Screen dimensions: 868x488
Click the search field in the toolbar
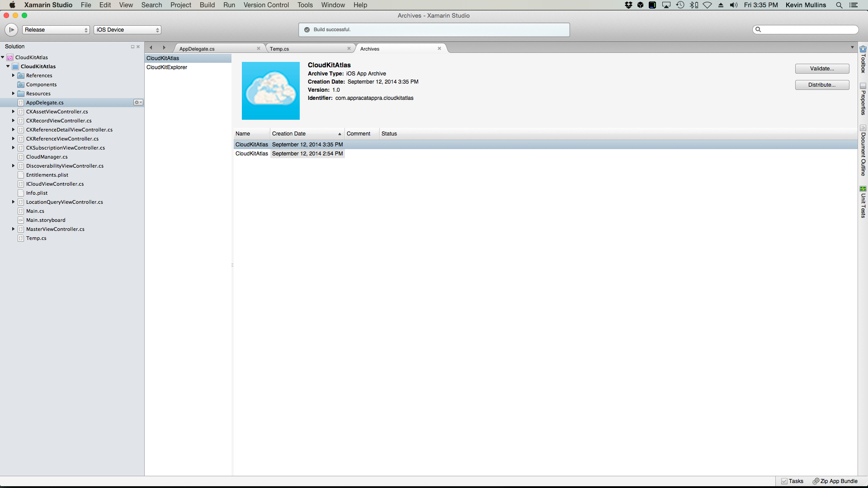(808, 30)
